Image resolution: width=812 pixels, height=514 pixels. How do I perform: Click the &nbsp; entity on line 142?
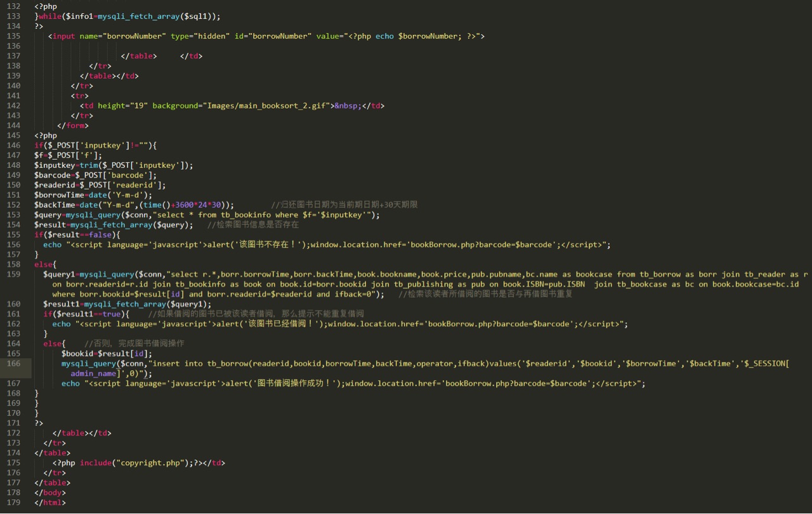click(x=348, y=106)
